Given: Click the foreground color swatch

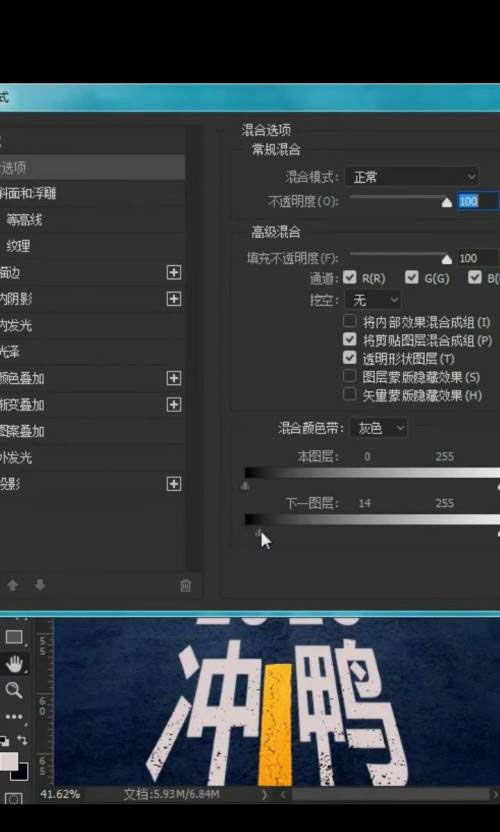Looking at the screenshot, I should (8, 761).
